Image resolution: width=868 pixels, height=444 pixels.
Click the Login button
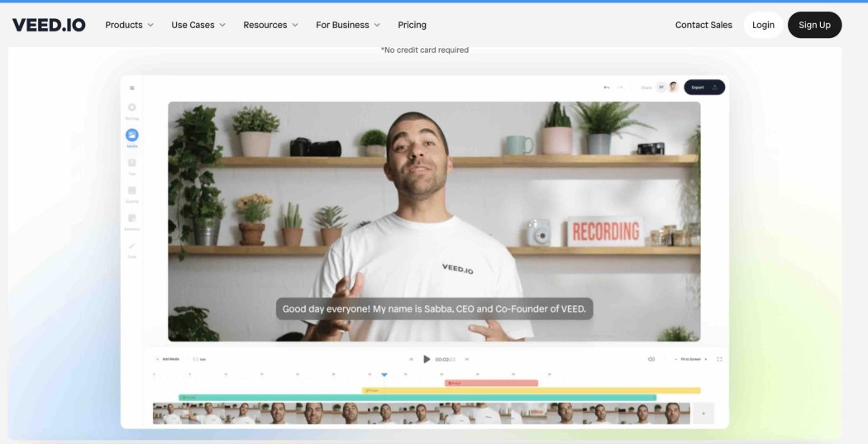pyautogui.click(x=763, y=25)
